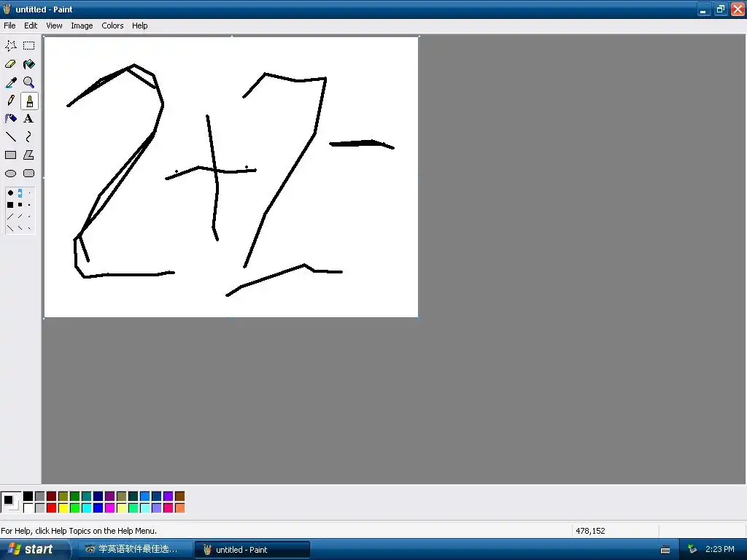
Task: Pick the bright yellow color swatch
Action: click(63, 508)
